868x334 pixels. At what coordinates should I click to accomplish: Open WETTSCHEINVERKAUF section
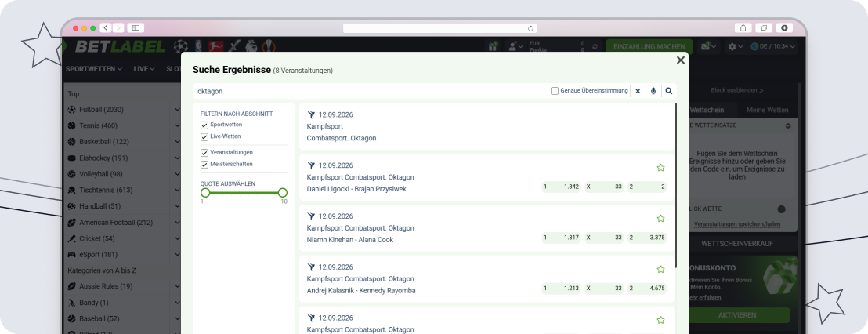click(x=737, y=244)
